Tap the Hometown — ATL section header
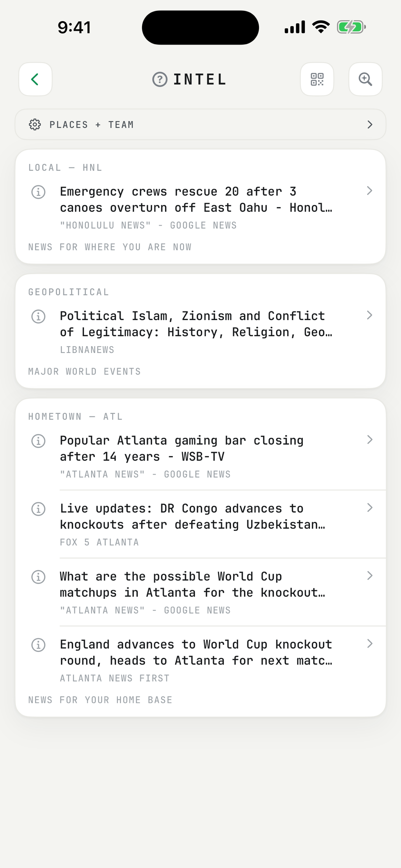This screenshot has width=401, height=868. tap(75, 417)
